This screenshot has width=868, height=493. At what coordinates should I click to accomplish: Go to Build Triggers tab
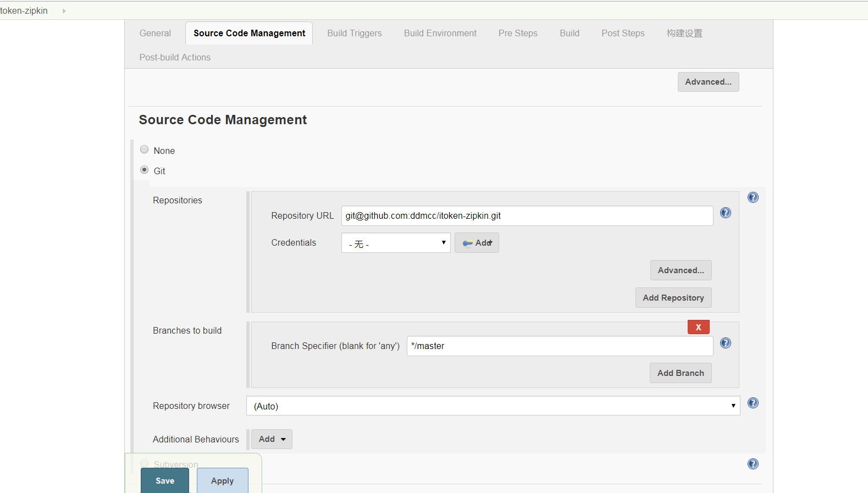pos(355,33)
